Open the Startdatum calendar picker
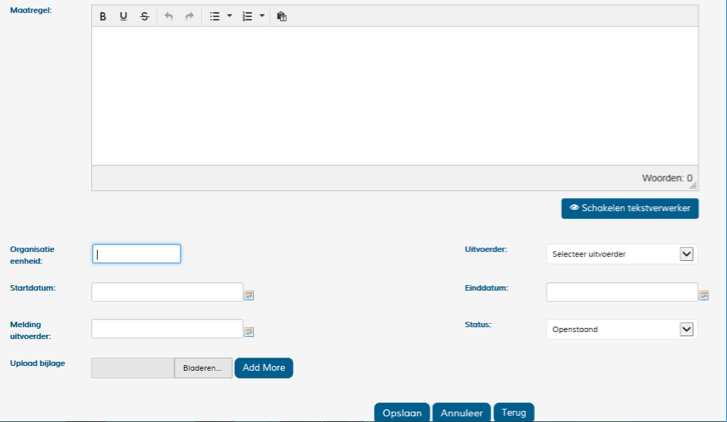Viewport: 727px width, 422px height. coord(249,295)
